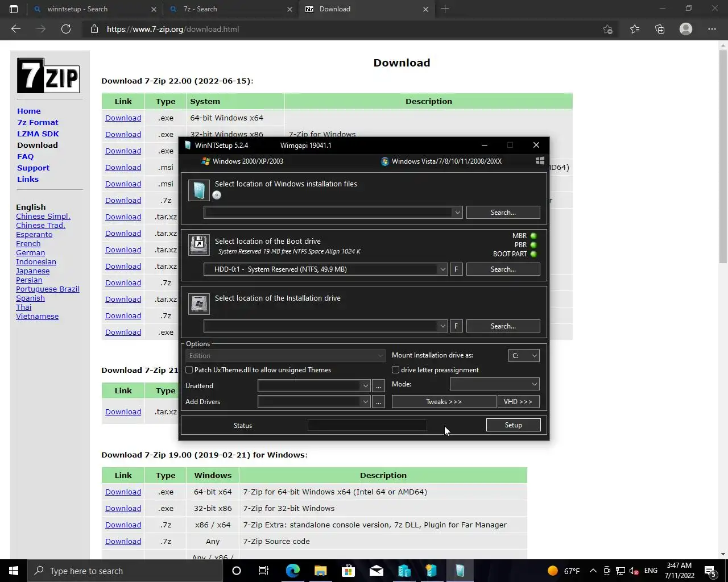This screenshot has width=728, height=582.
Task: Click the Windows taskbar search box
Action: point(124,571)
